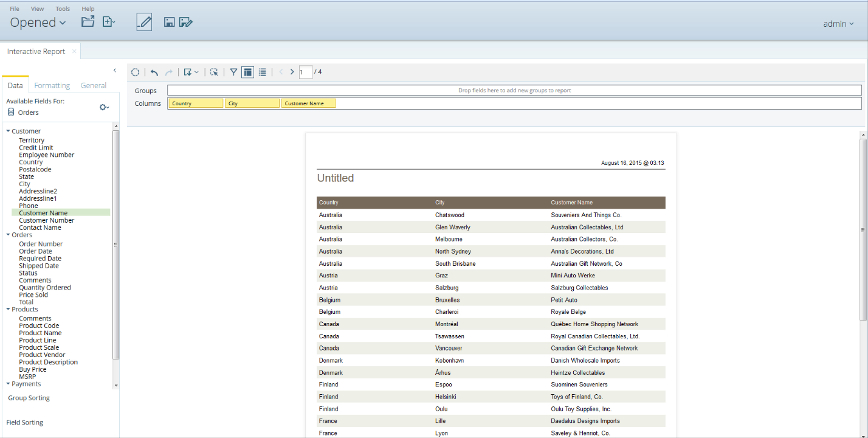Click the City column header in report
868x438 pixels.
[x=439, y=203]
